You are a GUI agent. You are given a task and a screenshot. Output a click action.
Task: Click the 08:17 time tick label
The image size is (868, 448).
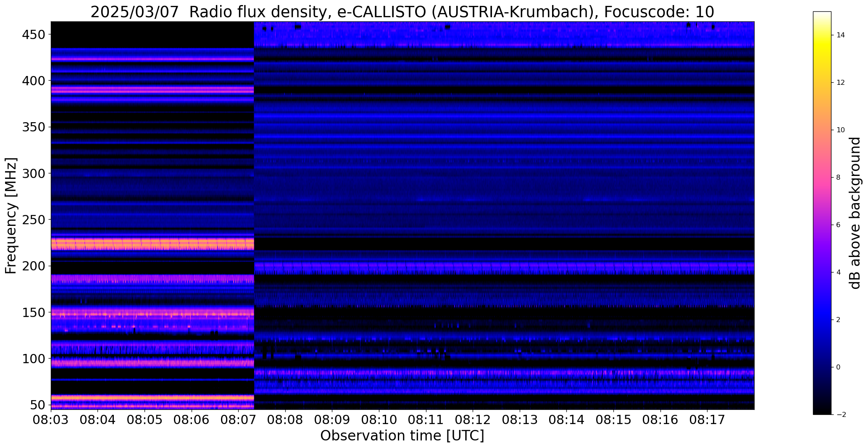pyautogui.click(x=707, y=420)
